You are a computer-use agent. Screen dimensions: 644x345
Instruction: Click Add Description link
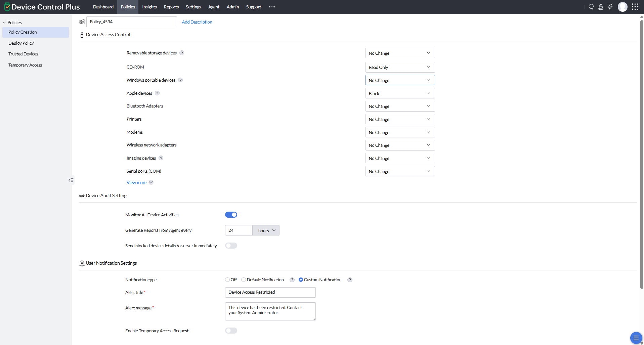click(x=197, y=22)
